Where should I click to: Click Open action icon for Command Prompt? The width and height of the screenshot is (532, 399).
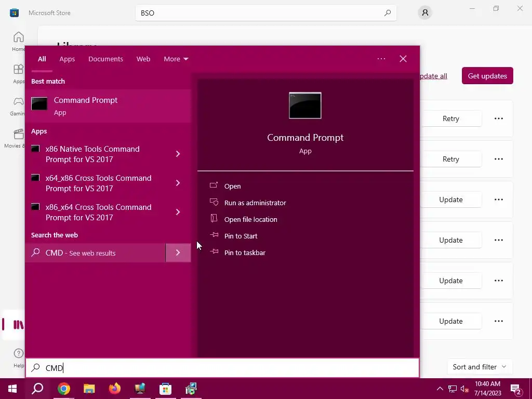click(x=214, y=185)
